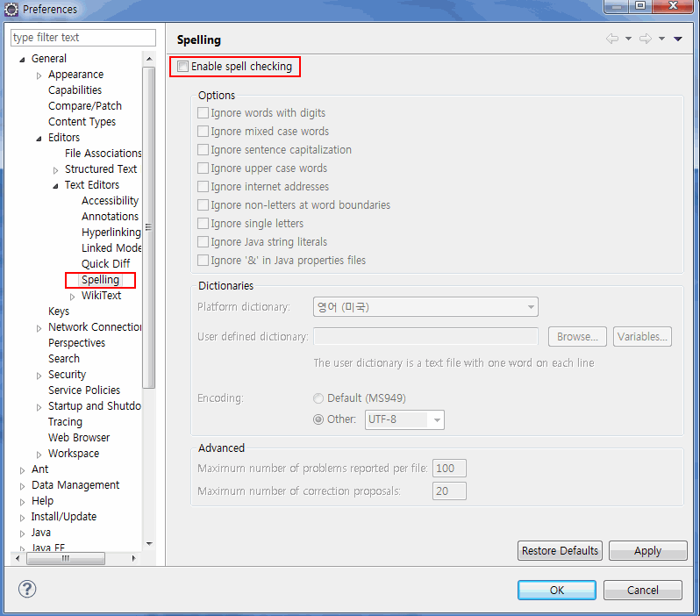The width and height of the screenshot is (700, 616).
Task: Expand the Structured Text node
Action: click(55, 170)
